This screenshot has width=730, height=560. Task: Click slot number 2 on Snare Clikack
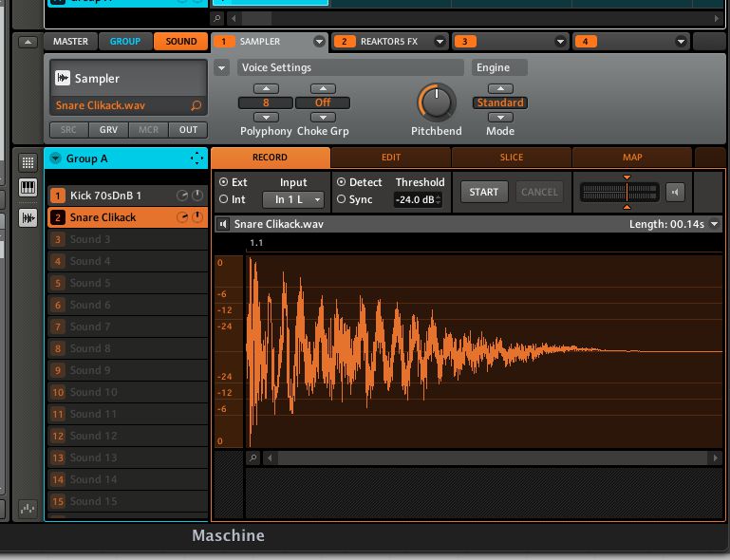click(58, 217)
